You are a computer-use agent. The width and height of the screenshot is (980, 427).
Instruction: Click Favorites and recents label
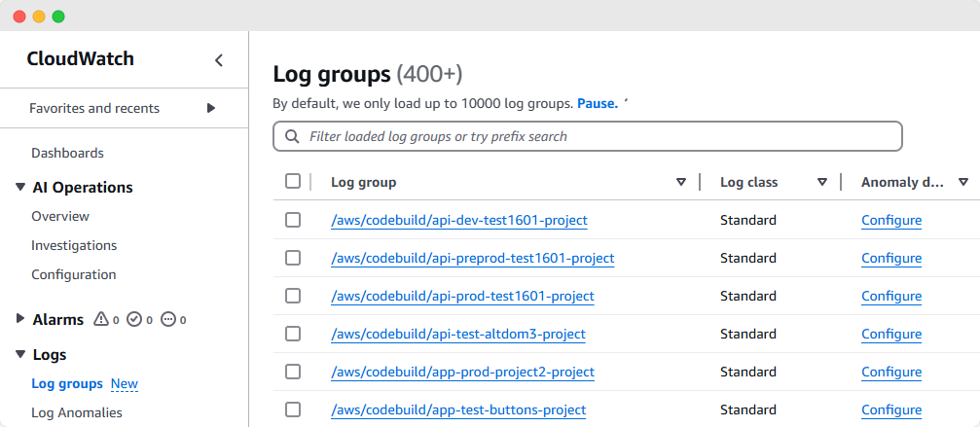(x=94, y=109)
